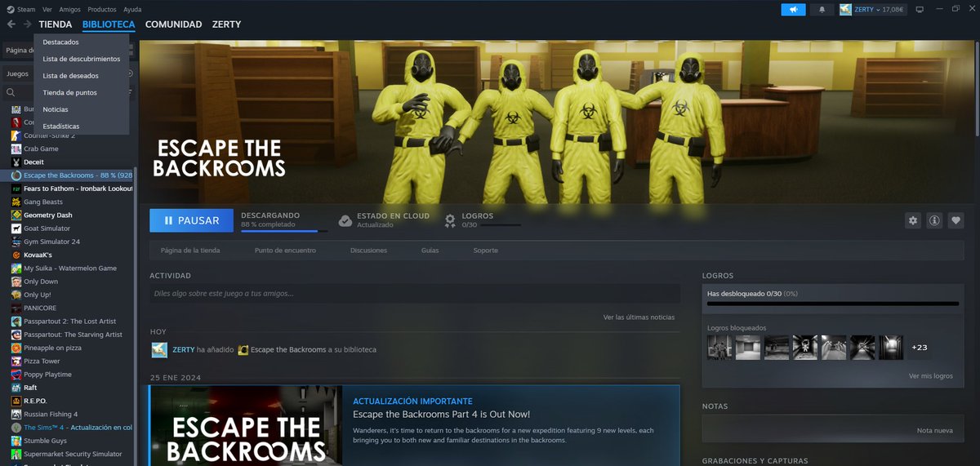Image resolution: width=980 pixels, height=466 pixels.
Task: Click the activity text input field
Action: [415, 294]
